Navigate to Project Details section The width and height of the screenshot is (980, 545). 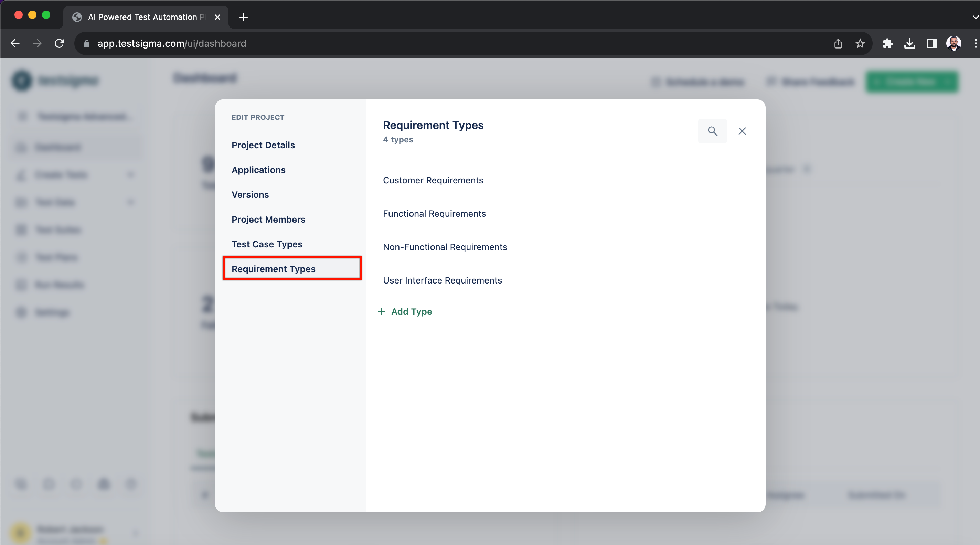263,145
